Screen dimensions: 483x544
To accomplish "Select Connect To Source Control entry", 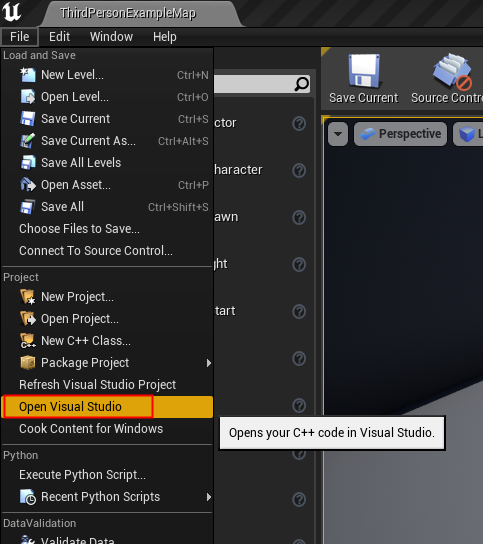I will tap(107, 250).
